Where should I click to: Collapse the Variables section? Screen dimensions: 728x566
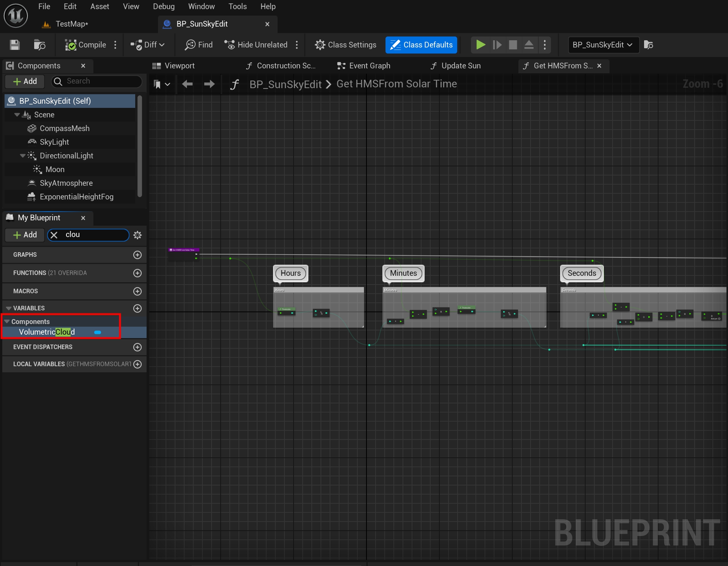(8, 308)
